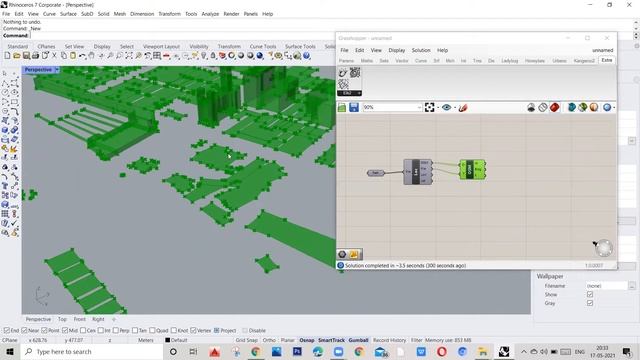Click the blue selected-only preview icon

(x=571, y=107)
